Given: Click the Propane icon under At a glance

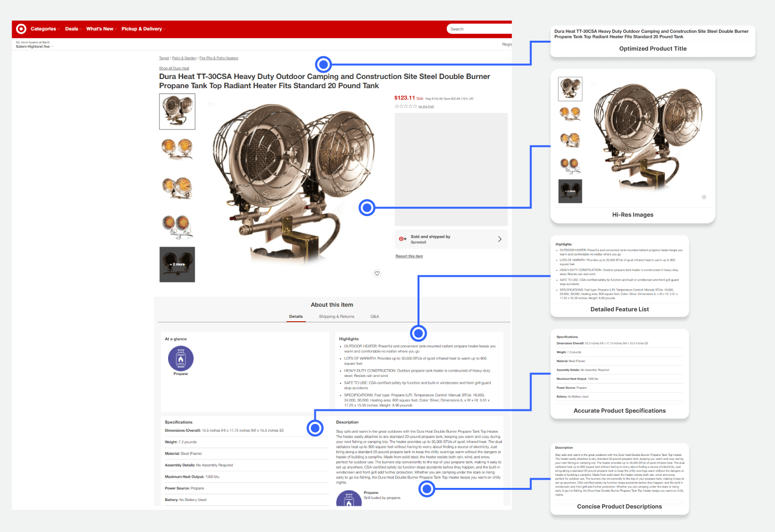Looking at the screenshot, I should point(181,359).
